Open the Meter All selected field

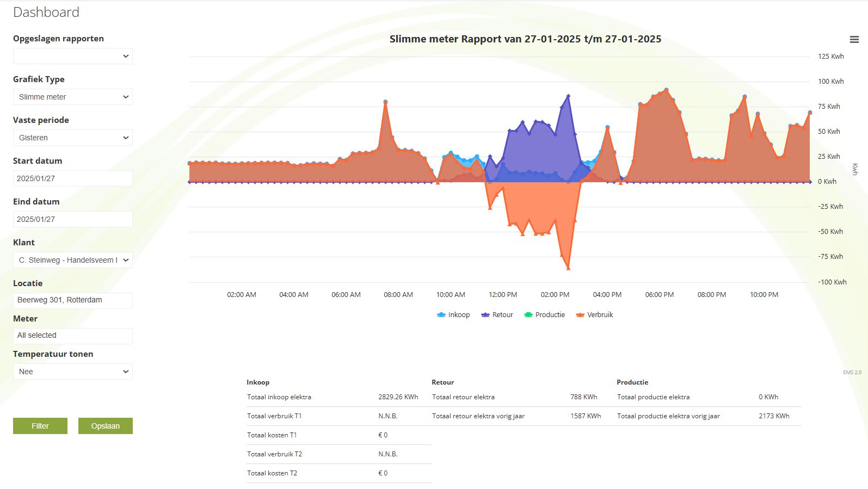click(73, 336)
